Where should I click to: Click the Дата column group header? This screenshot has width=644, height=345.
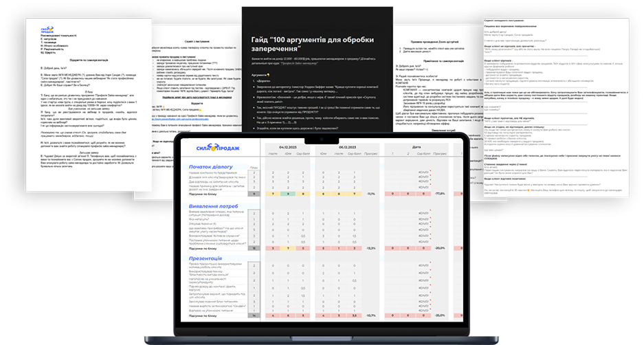coord(416,146)
